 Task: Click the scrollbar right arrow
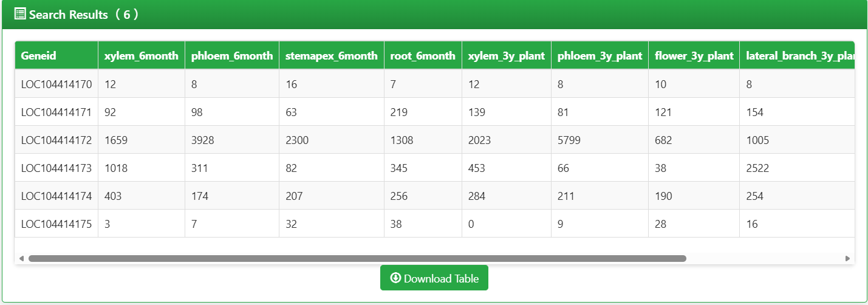[x=848, y=258]
